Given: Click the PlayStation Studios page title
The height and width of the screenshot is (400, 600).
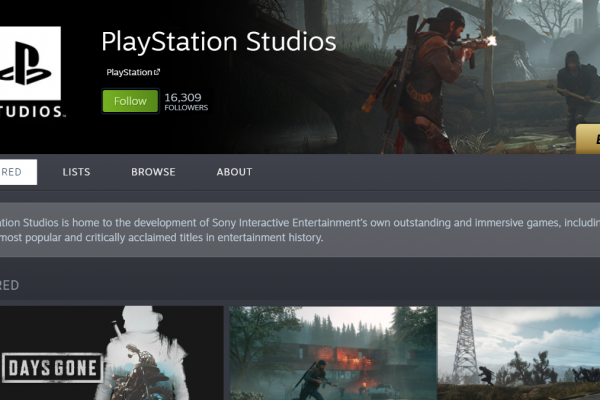Looking at the screenshot, I should pos(218,41).
